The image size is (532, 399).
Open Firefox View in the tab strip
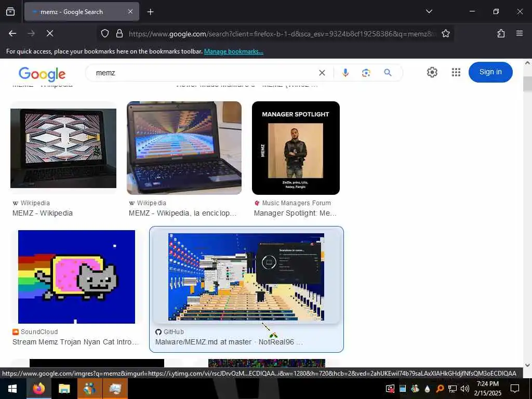click(10, 11)
